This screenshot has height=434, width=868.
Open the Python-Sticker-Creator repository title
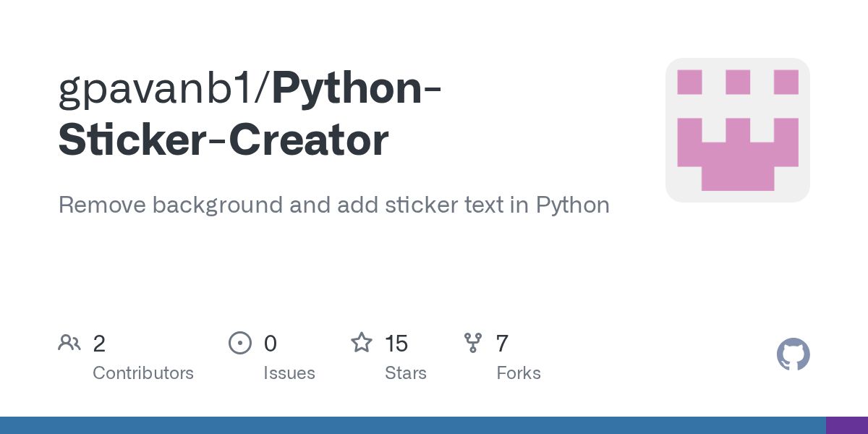tap(224, 140)
